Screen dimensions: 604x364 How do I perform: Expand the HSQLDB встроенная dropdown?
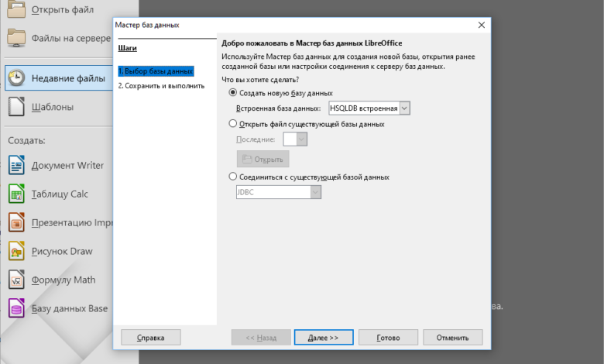[404, 108]
